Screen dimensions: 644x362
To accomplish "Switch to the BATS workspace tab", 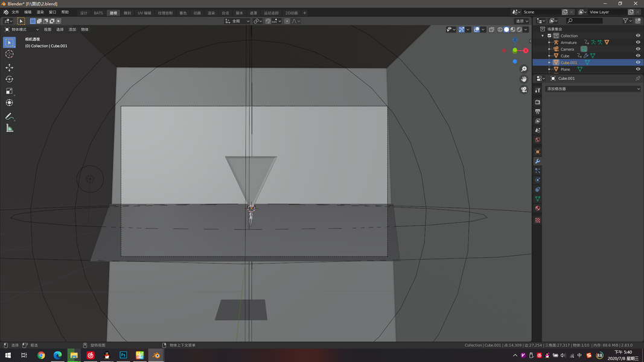I will tap(98, 13).
